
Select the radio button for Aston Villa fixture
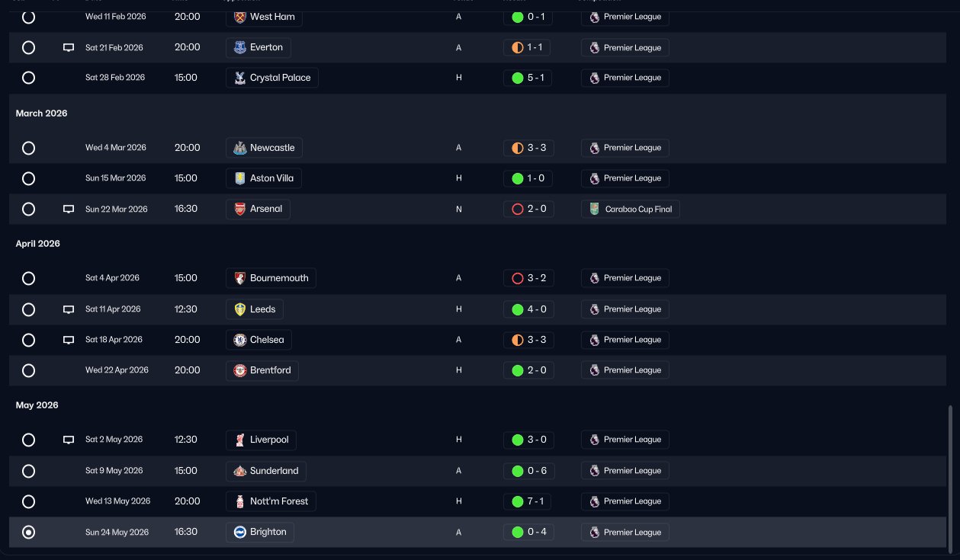(x=28, y=178)
